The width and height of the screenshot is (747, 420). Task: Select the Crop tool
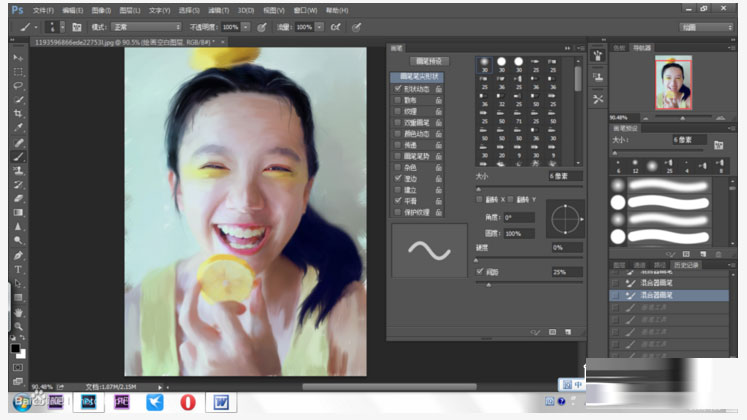18,113
